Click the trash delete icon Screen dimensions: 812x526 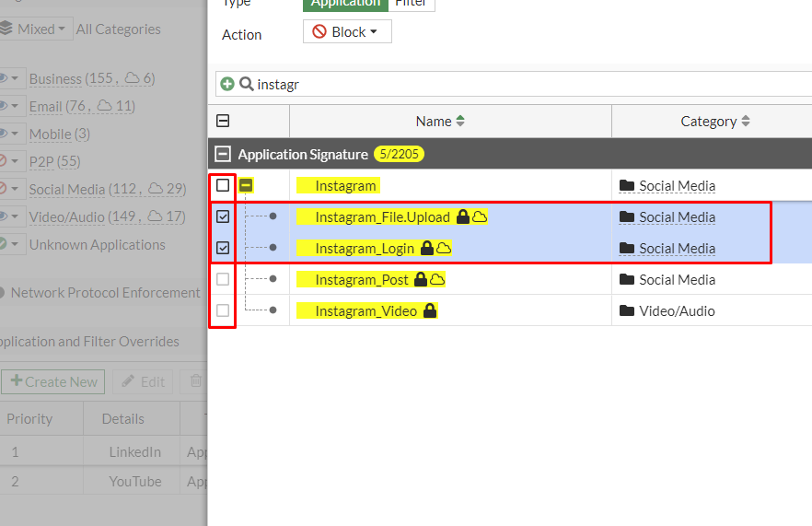196,381
